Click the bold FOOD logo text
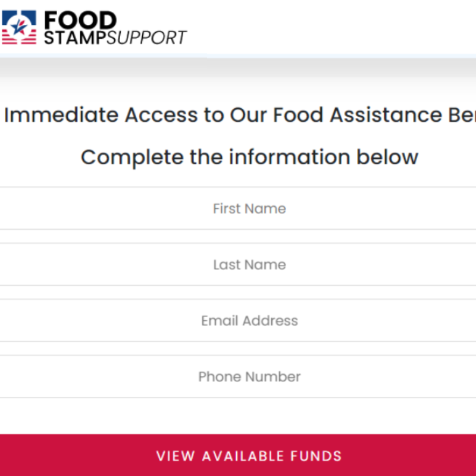Image resolution: width=476 pixels, height=476 pixels. pos(80,20)
